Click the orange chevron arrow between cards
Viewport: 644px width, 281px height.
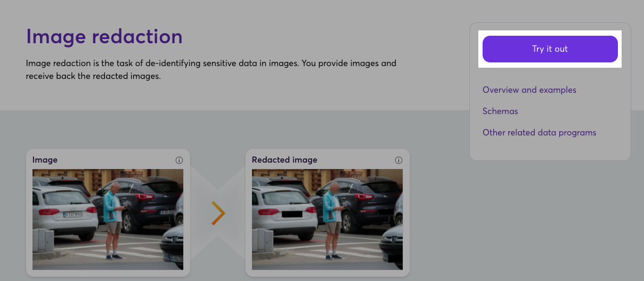point(218,213)
